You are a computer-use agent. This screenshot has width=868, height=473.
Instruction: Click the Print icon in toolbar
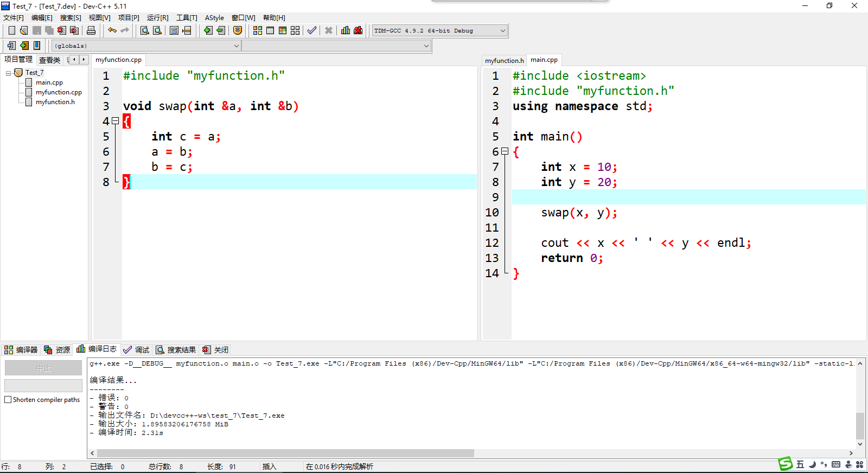coord(91,30)
